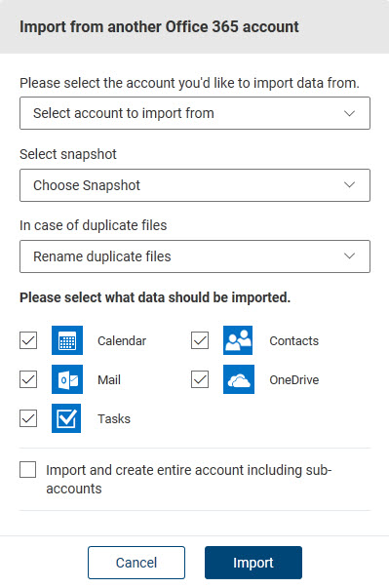Screen dimensions: 389x588
Task: Expand the Rename duplicate files dropdown
Action: pyautogui.click(x=195, y=256)
